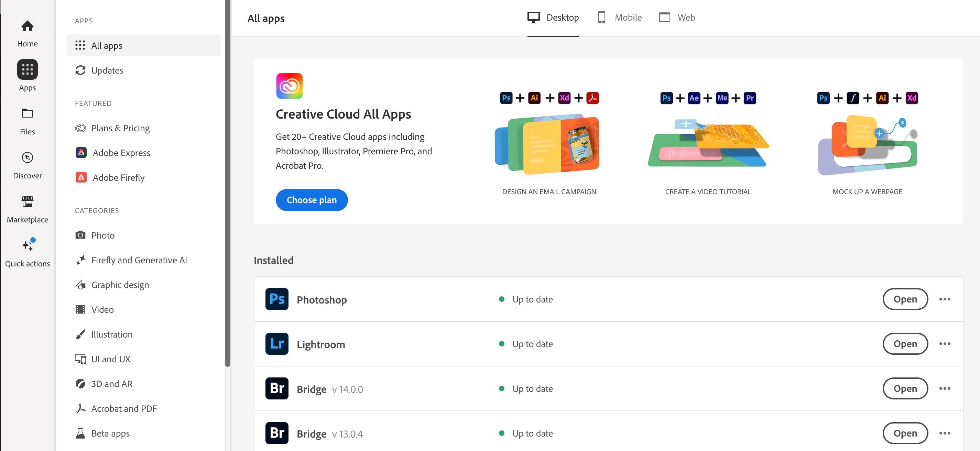
Task: Switch to the Mobile tab
Action: pyautogui.click(x=619, y=17)
